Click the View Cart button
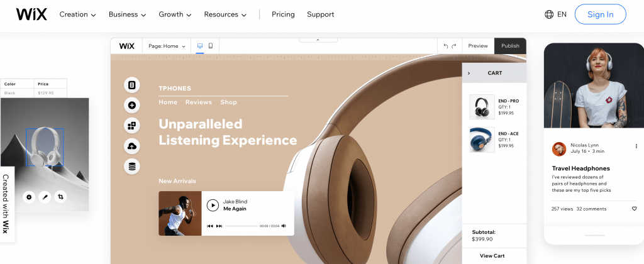 pos(492,256)
